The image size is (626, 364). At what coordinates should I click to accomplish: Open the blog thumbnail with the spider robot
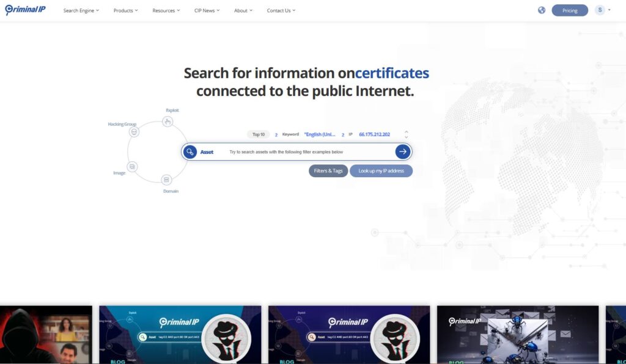518,333
